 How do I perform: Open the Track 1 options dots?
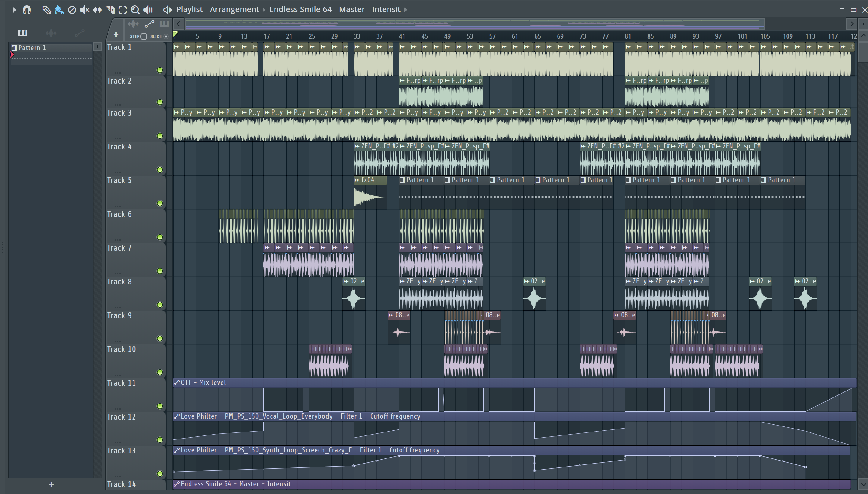118,72
